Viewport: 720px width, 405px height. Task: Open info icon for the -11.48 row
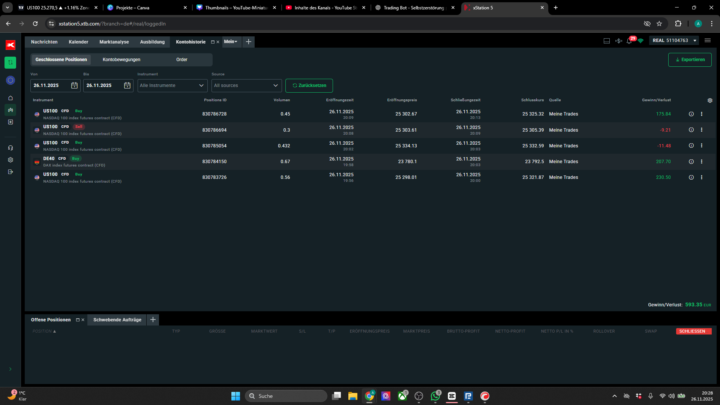(x=691, y=146)
